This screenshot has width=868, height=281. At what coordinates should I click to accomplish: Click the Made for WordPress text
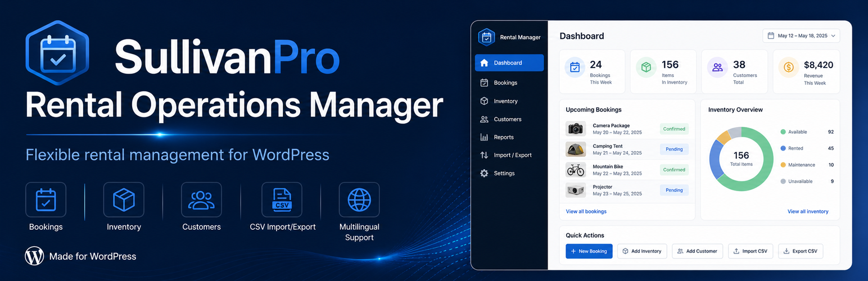[x=93, y=256]
